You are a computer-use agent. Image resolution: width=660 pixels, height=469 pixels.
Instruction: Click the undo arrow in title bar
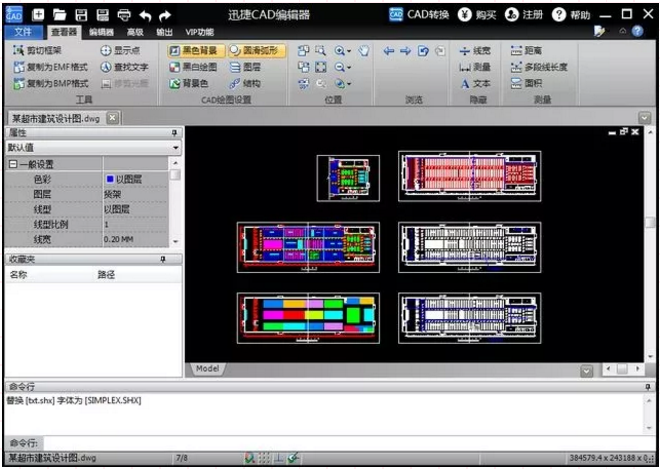(145, 16)
